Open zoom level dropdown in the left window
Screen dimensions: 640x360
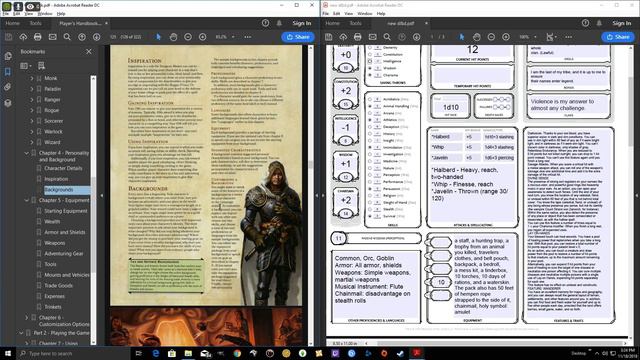pyautogui.click(x=233, y=37)
